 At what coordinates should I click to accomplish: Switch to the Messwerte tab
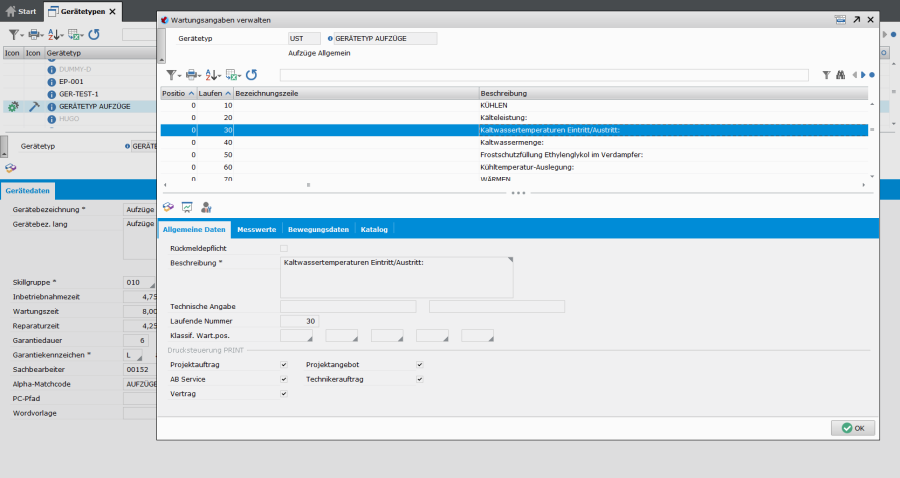(257, 229)
